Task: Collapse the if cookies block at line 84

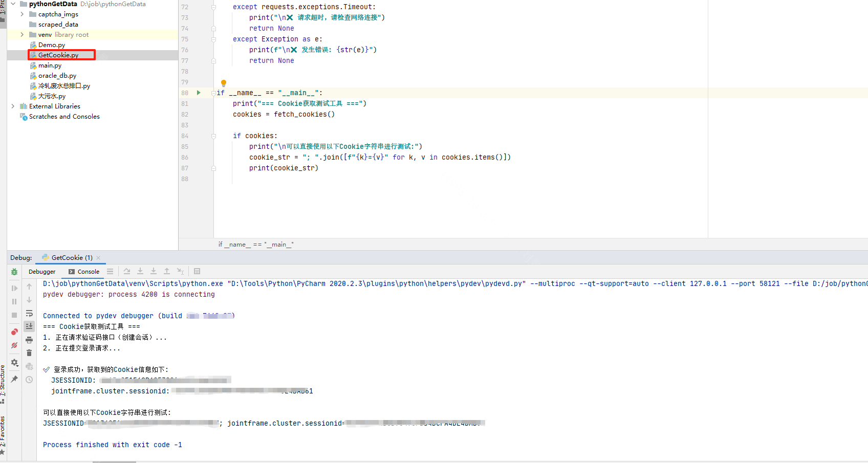Action: [x=213, y=136]
